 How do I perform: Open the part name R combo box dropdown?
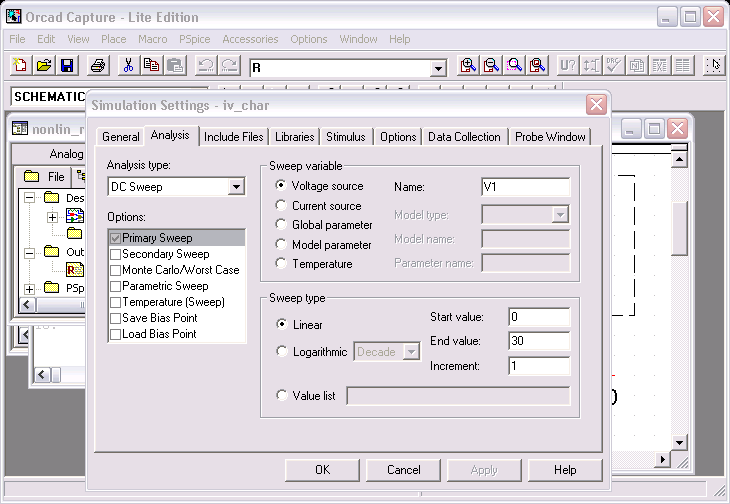(438, 69)
